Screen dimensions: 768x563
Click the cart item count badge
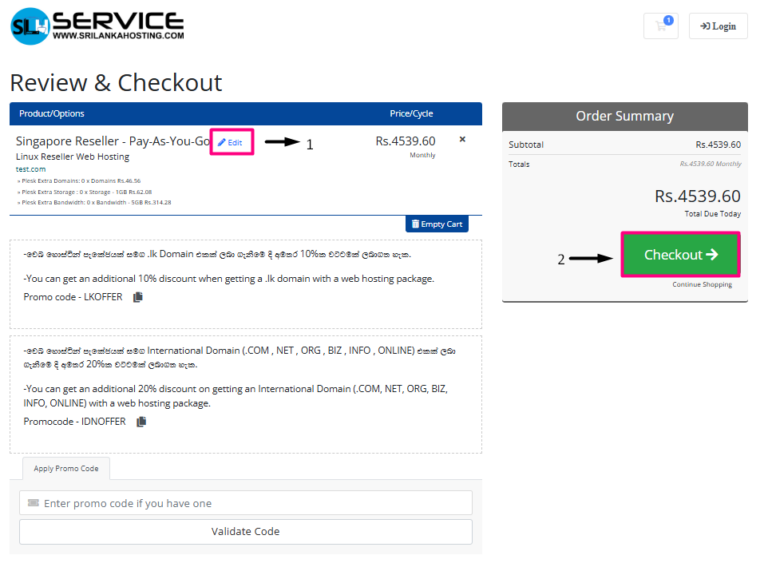click(668, 20)
